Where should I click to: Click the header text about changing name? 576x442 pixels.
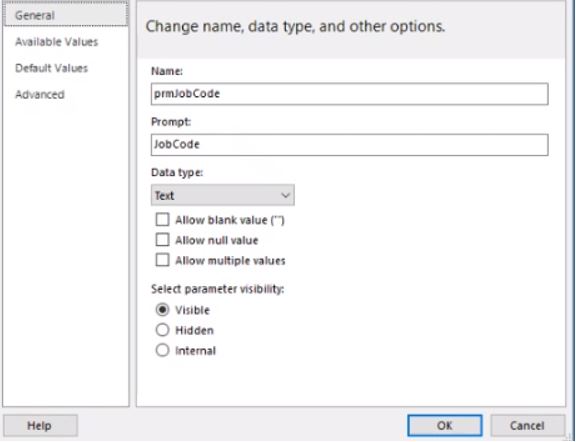click(x=295, y=26)
